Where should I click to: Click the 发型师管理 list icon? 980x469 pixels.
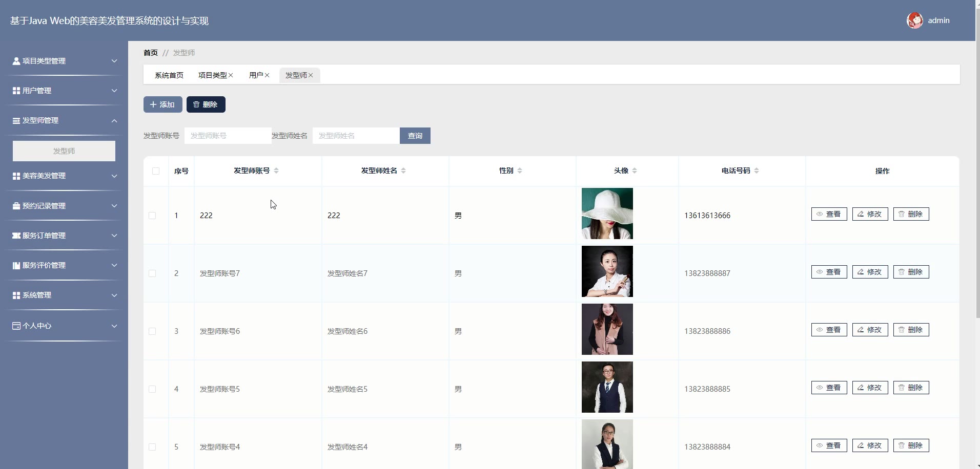click(x=16, y=120)
